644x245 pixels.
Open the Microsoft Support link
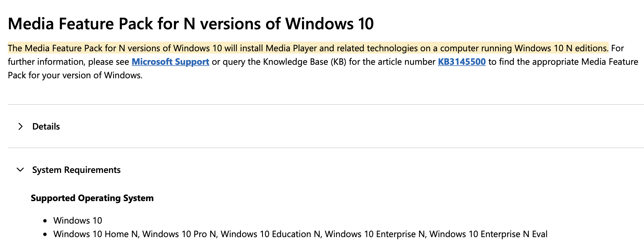170,62
